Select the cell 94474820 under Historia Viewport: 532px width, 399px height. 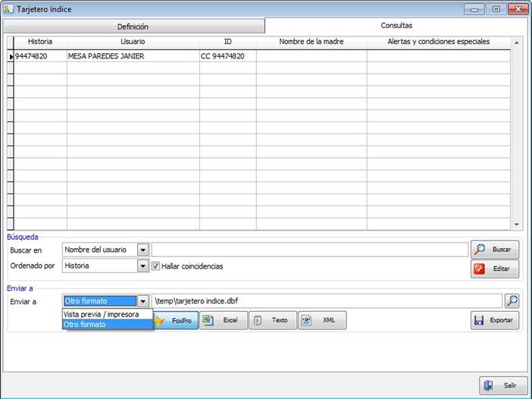[40, 56]
